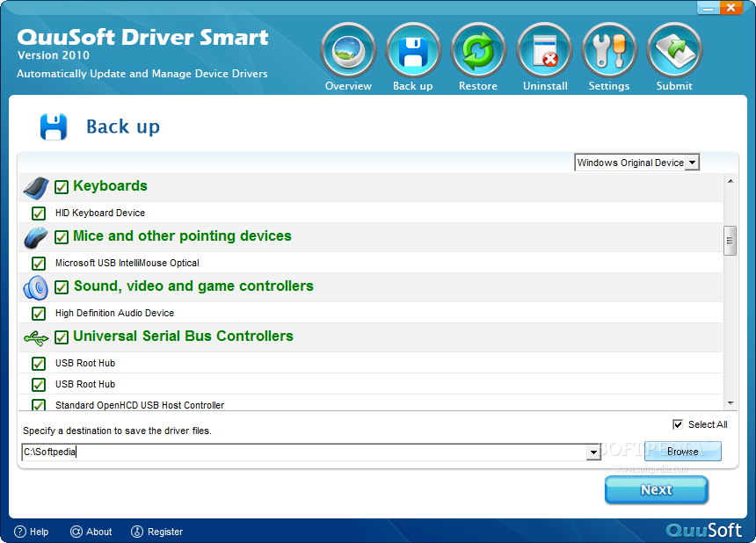The height and width of the screenshot is (543, 756).
Task: Switch to the Overview tab label
Action: tap(348, 86)
